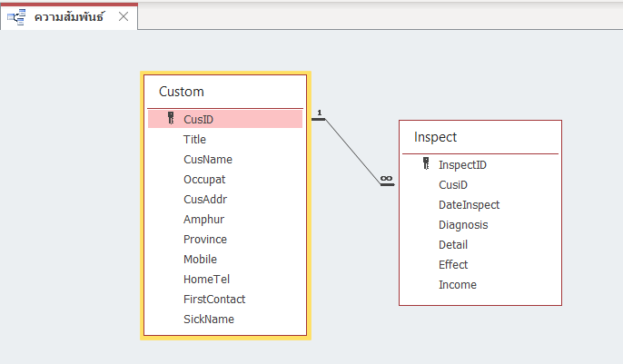Click the CusAddr field in Custom

204,199
